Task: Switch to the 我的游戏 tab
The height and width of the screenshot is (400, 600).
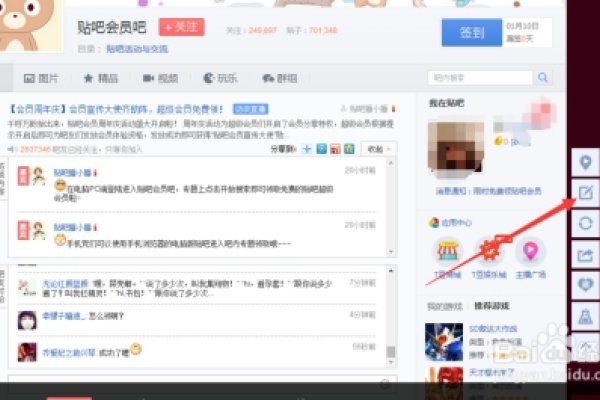Action: [445, 306]
